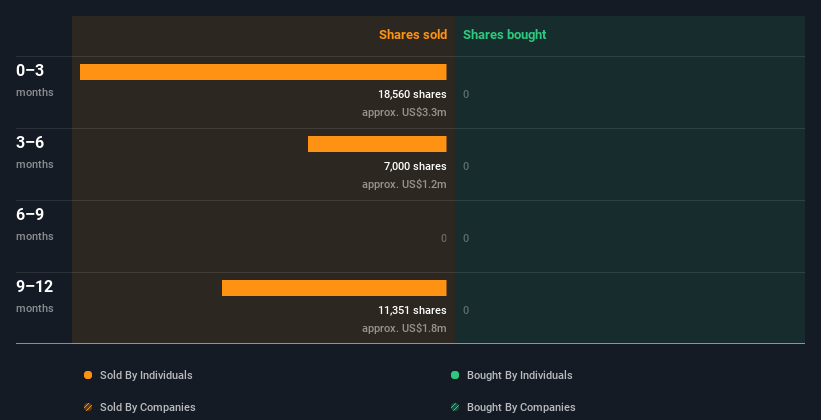Click the approx. US$1.2m label

point(404,184)
